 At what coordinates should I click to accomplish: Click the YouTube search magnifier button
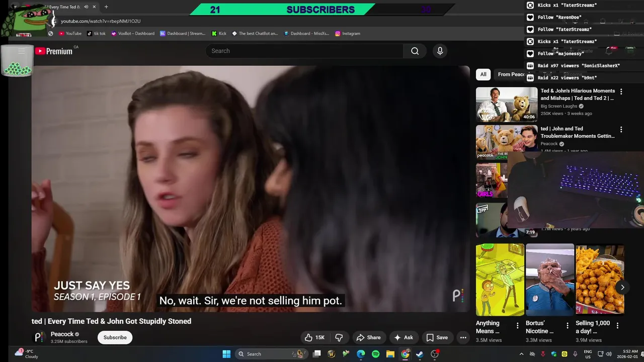415,51
